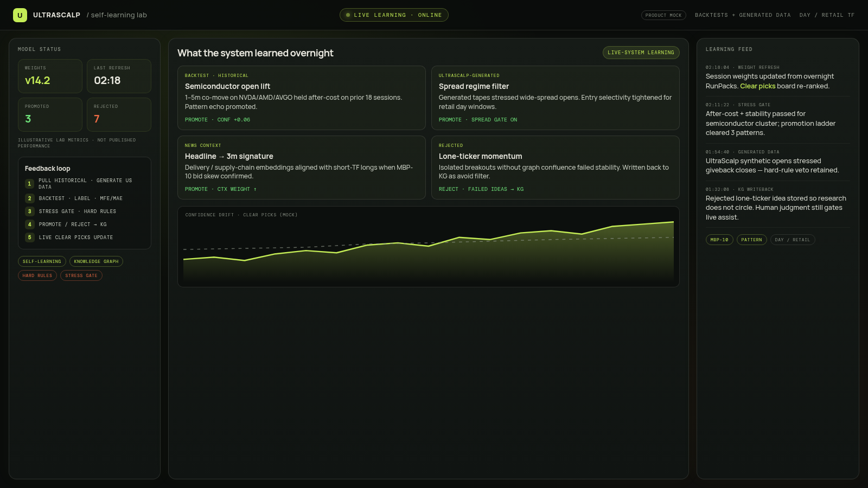Select the Knowledge Graph tag
Screen dimensions: 868x488
click(x=96, y=261)
